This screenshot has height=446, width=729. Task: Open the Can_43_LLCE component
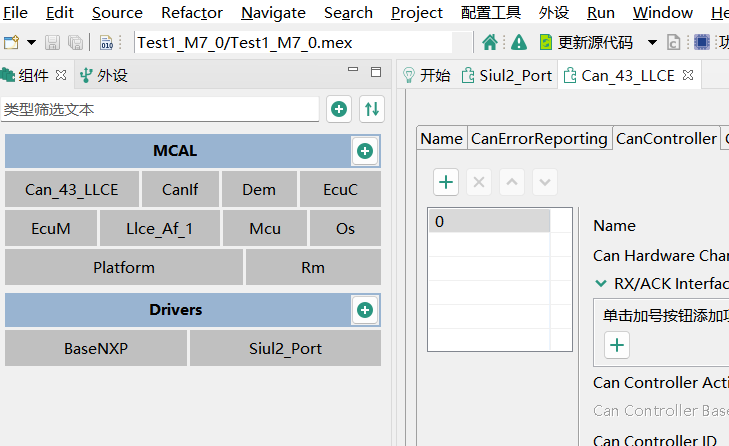point(71,189)
